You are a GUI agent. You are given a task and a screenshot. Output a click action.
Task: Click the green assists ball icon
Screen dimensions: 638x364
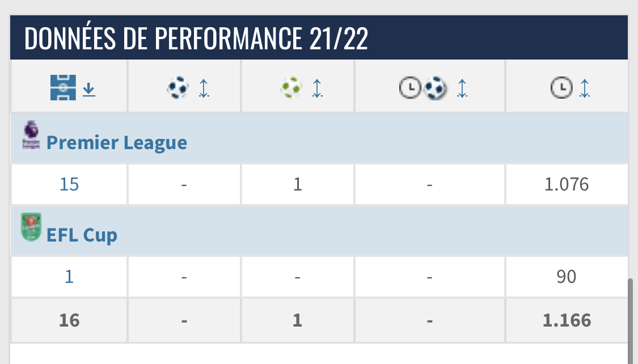tap(291, 88)
